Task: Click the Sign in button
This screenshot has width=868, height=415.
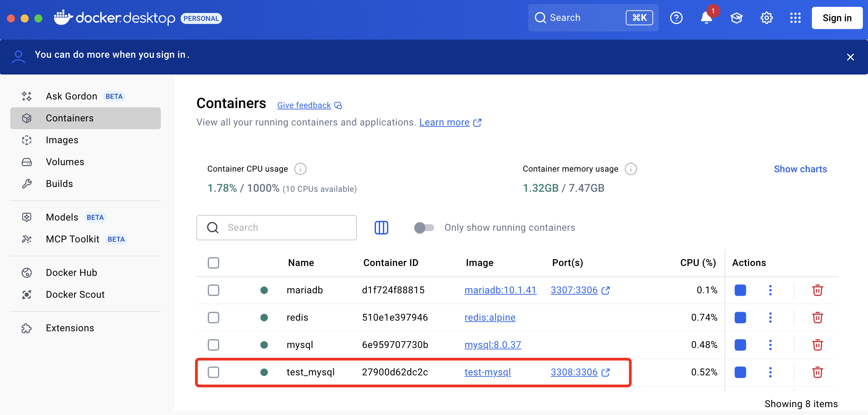Action: click(837, 18)
